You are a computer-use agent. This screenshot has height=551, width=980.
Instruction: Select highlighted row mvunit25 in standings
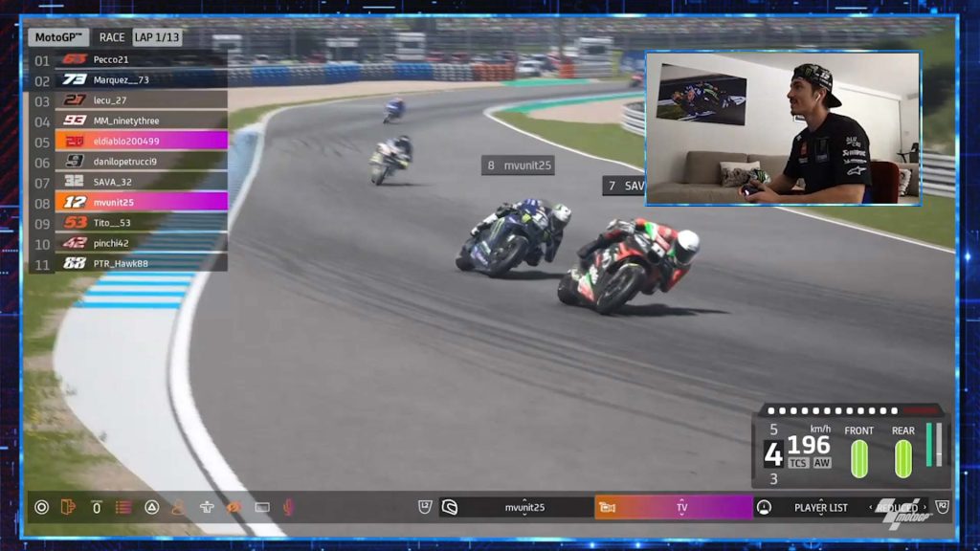142,203
